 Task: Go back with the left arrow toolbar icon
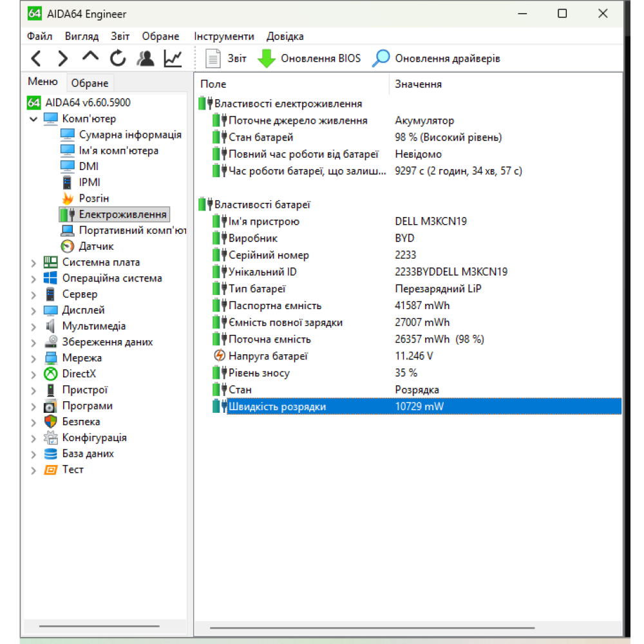tap(36, 59)
